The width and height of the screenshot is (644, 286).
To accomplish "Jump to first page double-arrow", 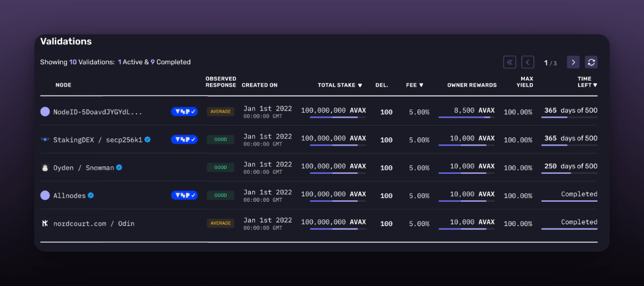I will [x=509, y=62].
